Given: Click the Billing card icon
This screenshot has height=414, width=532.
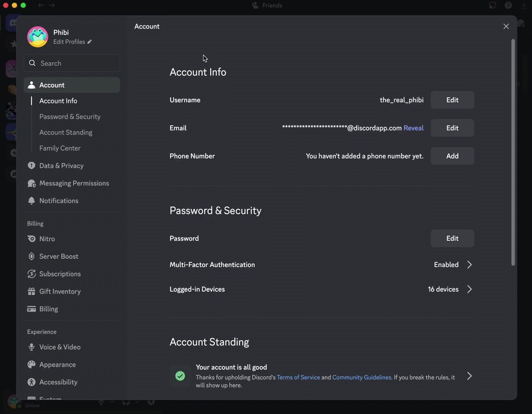Looking at the screenshot, I should (31, 309).
